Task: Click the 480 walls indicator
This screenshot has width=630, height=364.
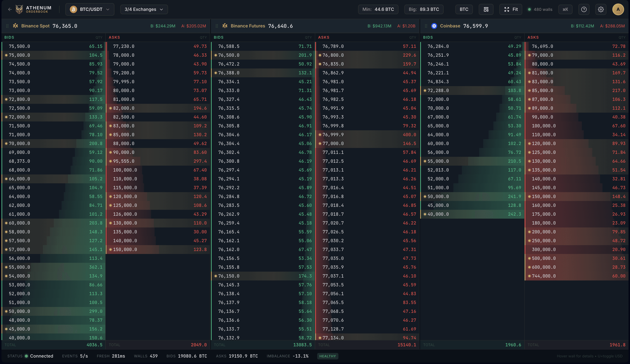Action: tap(540, 9)
